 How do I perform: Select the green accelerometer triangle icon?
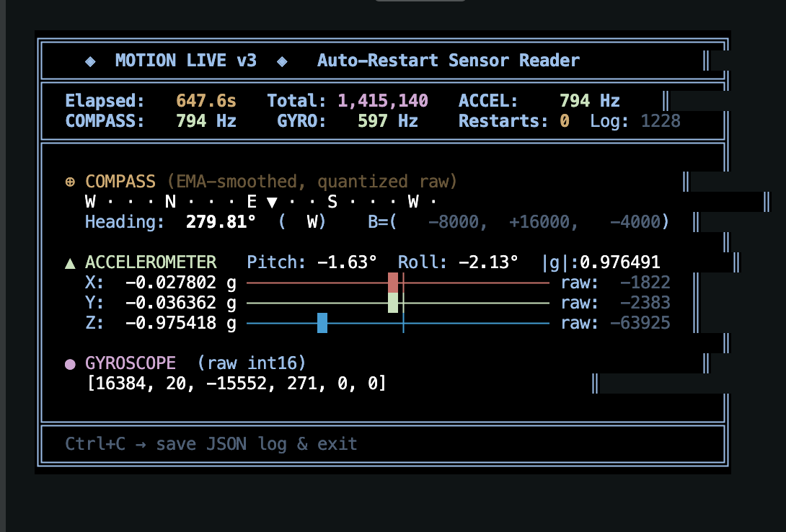(69, 262)
